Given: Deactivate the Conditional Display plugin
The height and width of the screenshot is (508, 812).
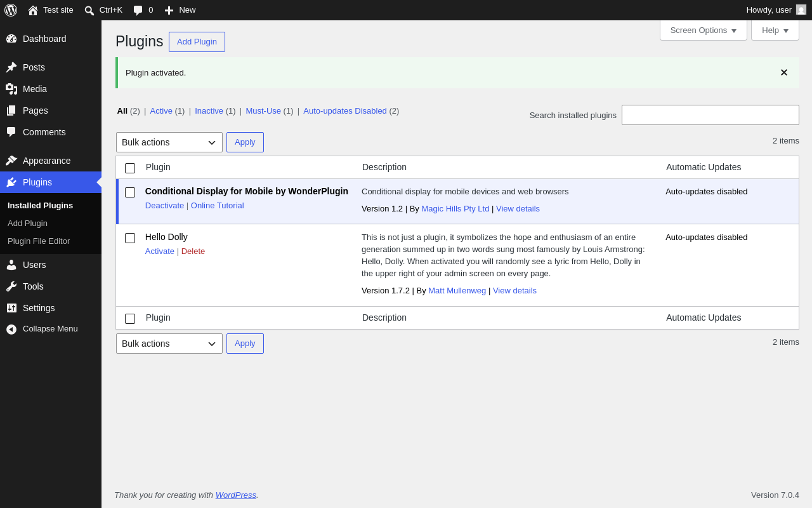Looking at the screenshot, I should (164, 206).
